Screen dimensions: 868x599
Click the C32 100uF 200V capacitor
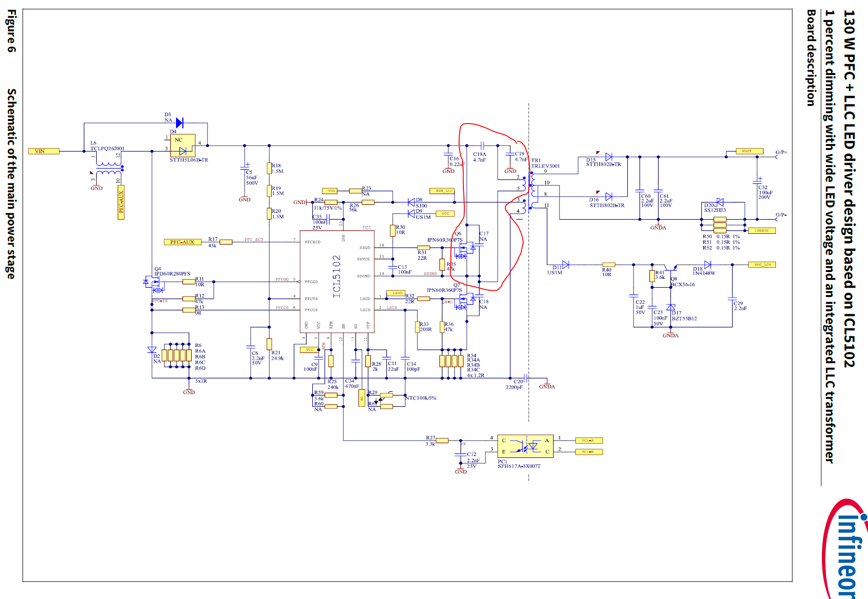coord(757,182)
